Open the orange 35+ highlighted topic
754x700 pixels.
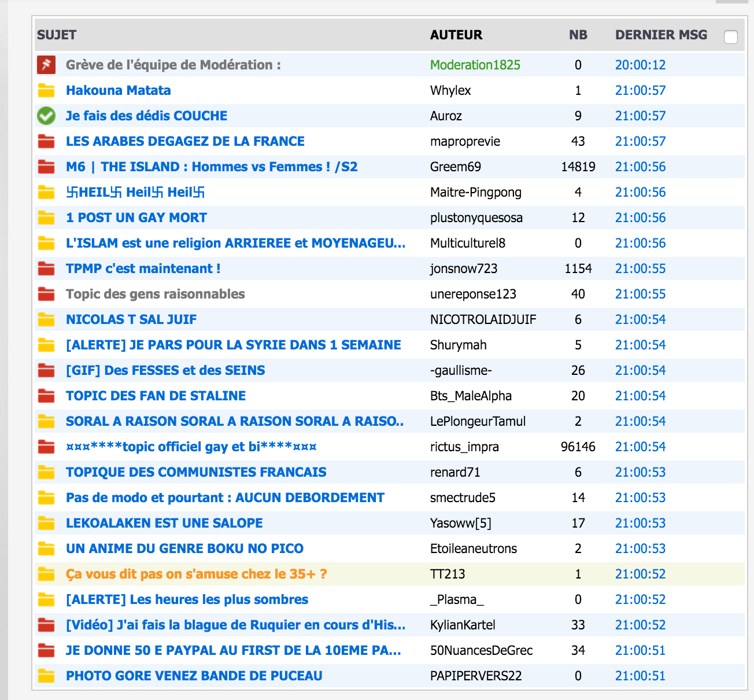tap(196, 574)
